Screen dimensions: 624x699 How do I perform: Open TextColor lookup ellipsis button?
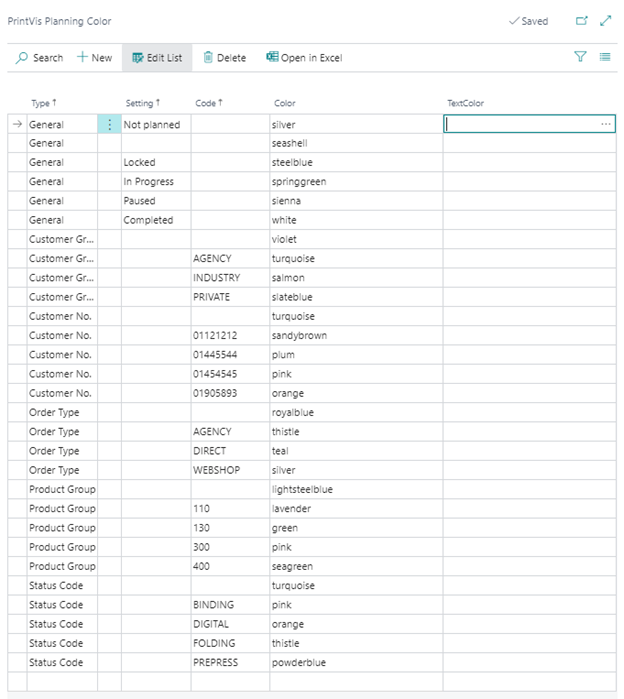[606, 124]
